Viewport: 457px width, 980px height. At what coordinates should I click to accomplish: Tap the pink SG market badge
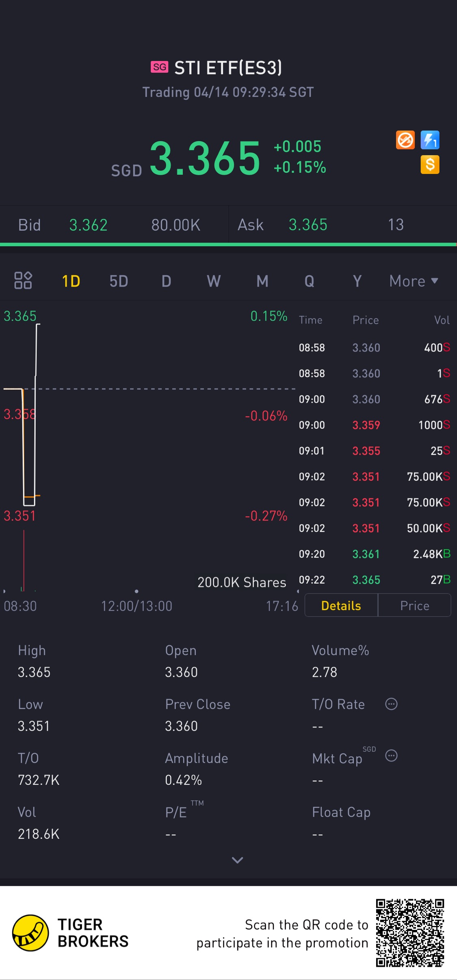click(159, 67)
